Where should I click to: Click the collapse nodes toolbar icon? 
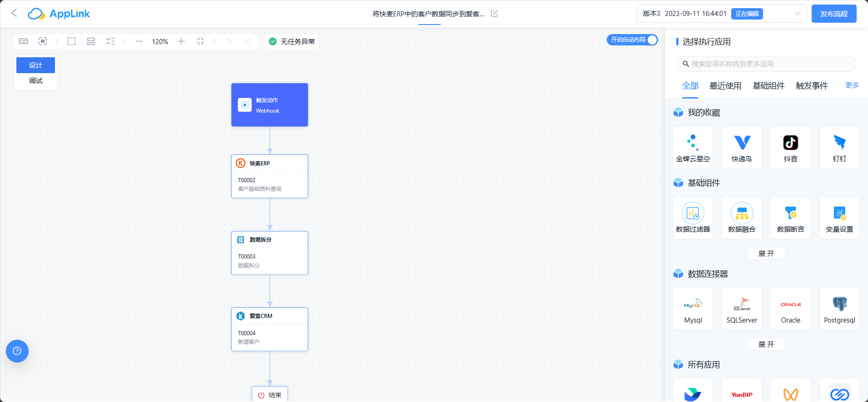coord(110,41)
